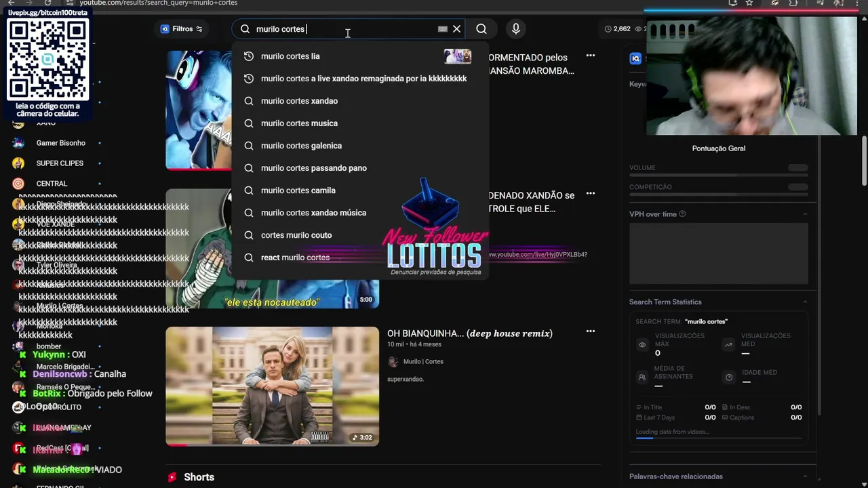Click the IQ badge on Filtros button
Screen dimensions: 868x488
165,29
